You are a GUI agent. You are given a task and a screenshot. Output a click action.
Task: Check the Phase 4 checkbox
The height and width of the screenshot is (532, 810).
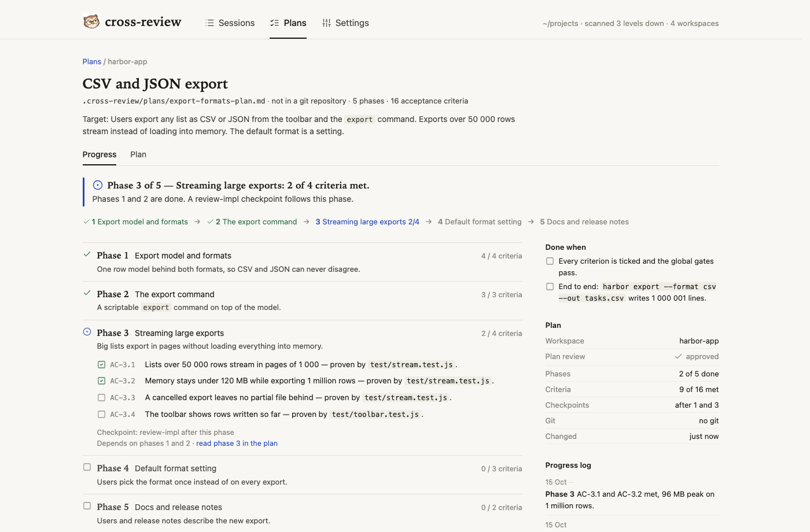[x=87, y=467]
